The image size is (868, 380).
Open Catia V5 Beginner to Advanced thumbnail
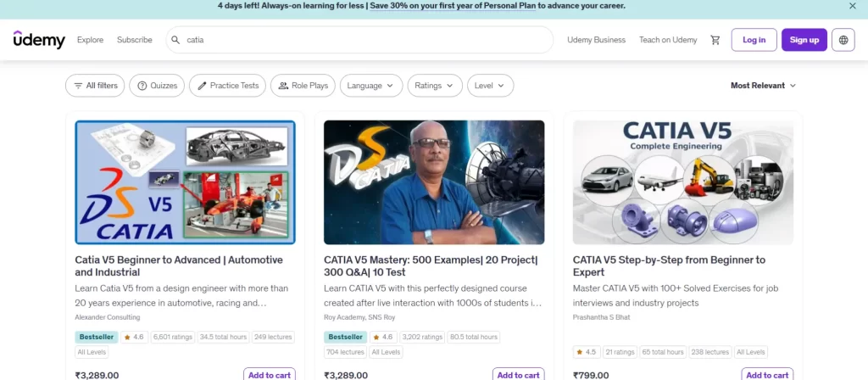(185, 182)
